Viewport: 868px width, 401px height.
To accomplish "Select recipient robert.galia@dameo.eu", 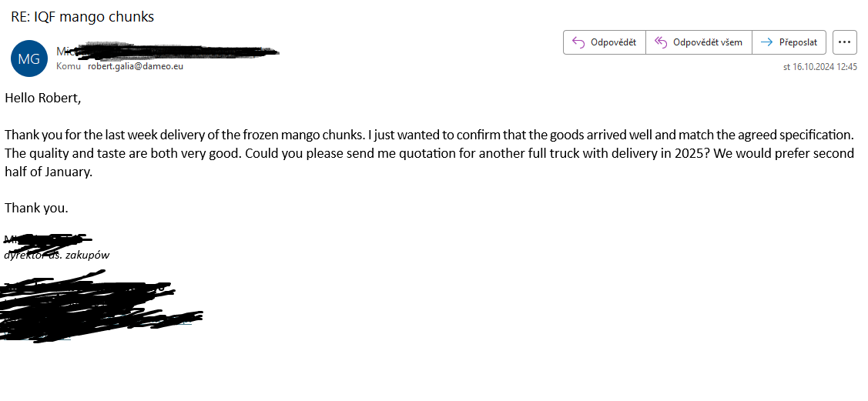I will click(136, 66).
